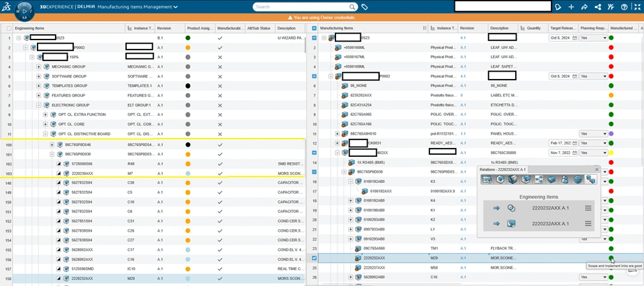The width and height of the screenshot is (644, 286).
Task: Click the full-screen arrows icon at top right
Action: 637,7
